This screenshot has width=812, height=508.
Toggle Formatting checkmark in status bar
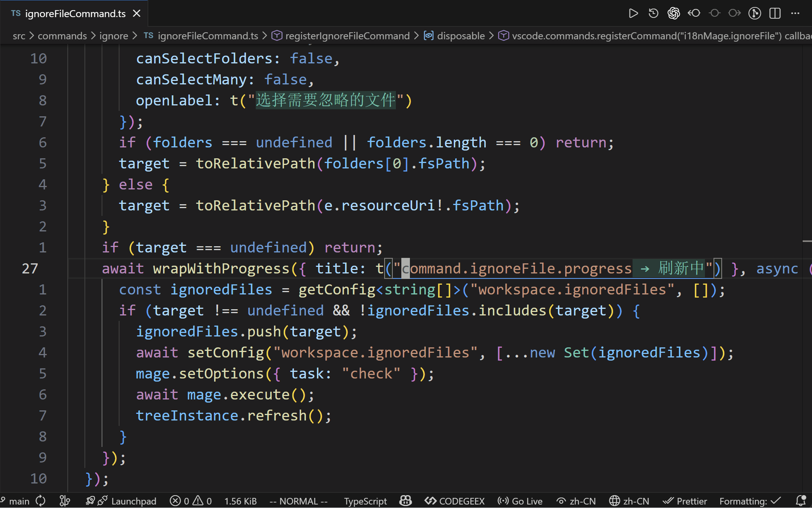750,501
